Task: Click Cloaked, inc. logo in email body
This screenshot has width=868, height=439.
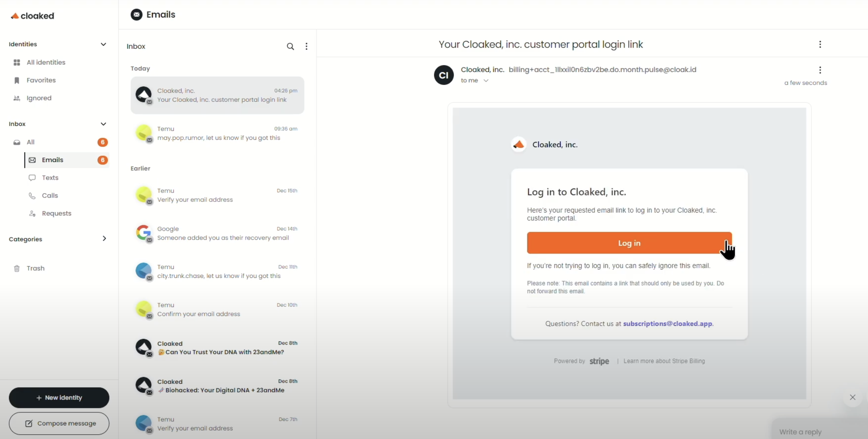Action: [518, 144]
